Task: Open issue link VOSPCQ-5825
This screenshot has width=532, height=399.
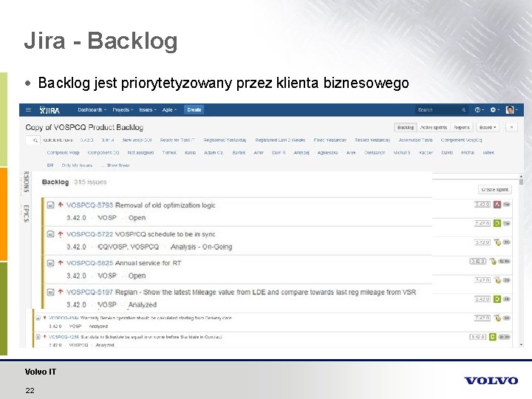Action: click(89, 263)
